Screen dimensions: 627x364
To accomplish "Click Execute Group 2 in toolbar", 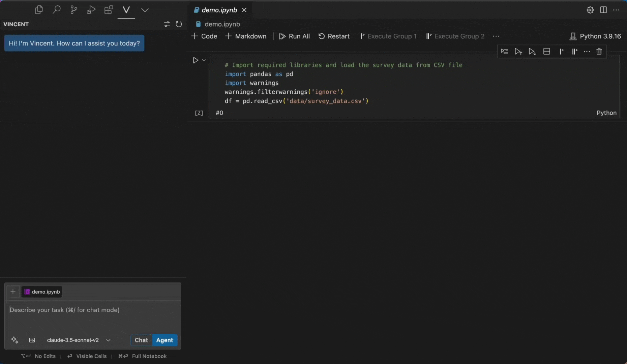I will coord(455,36).
